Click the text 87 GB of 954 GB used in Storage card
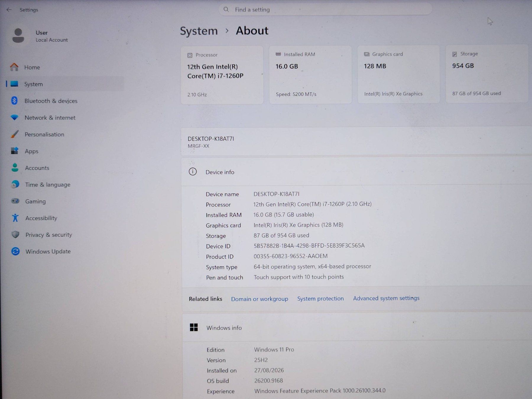This screenshot has width=532, height=399. pyautogui.click(x=476, y=93)
